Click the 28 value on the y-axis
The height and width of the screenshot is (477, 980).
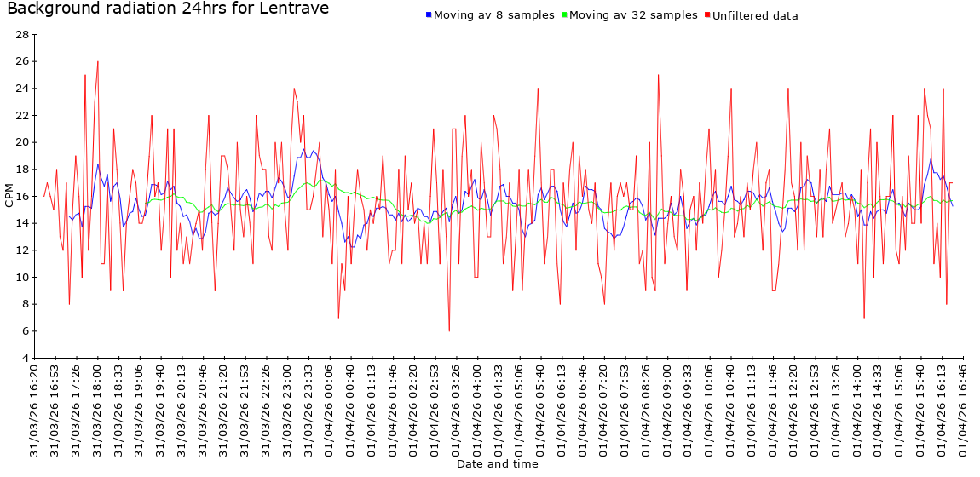coord(22,34)
